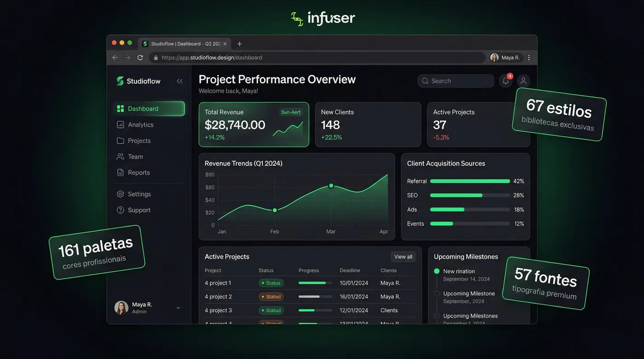
Task: Click the 16/01/2024 deadline cell
Action: 354,297
